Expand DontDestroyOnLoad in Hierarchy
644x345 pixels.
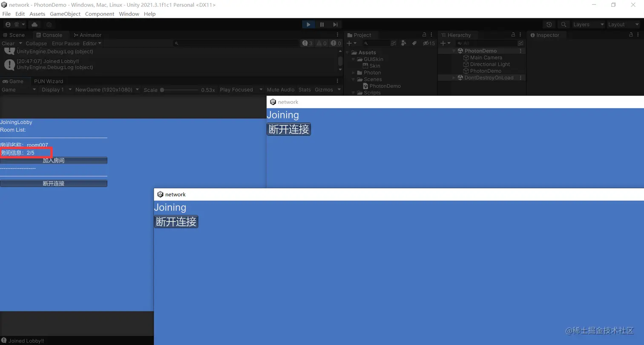pos(454,78)
